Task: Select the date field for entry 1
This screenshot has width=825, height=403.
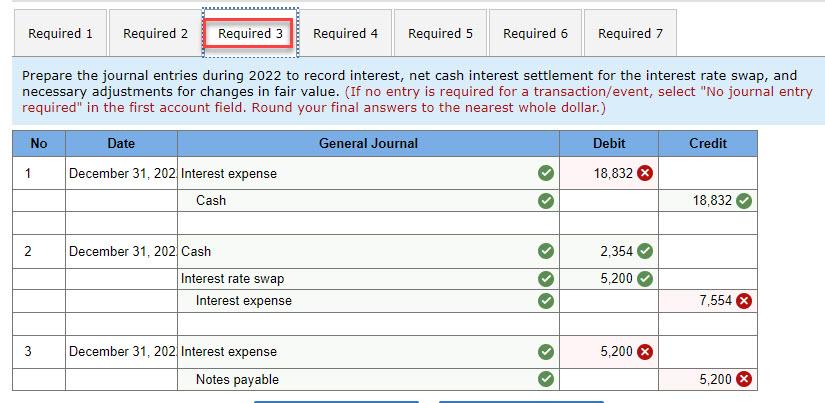Action: point(122,173)
